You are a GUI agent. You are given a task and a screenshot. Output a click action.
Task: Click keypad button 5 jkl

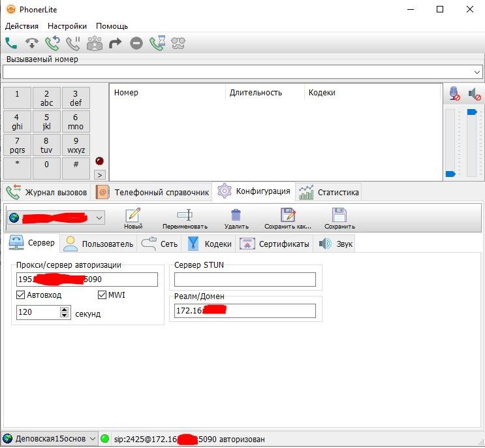click(x=46, y=121)
